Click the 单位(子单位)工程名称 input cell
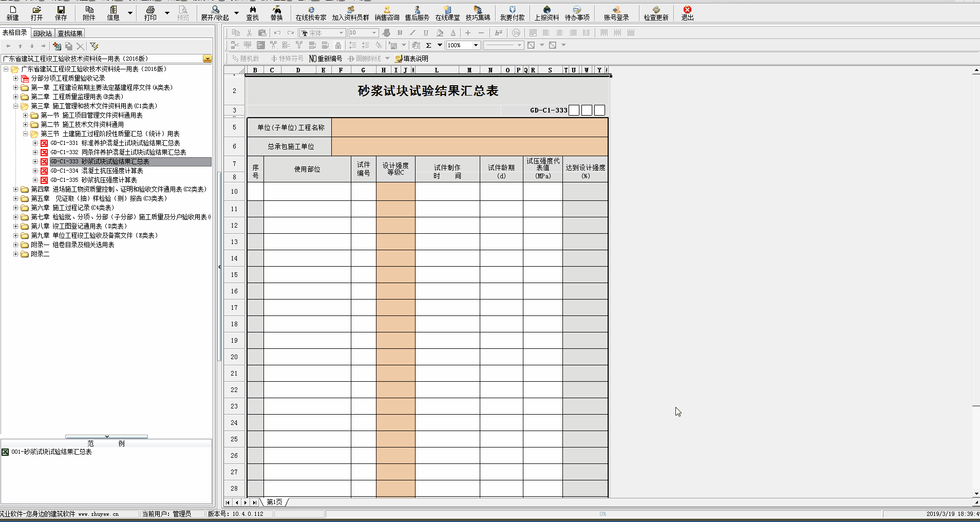Image resolution: width=980 pixels, height=522 pixels. [469, 127]
